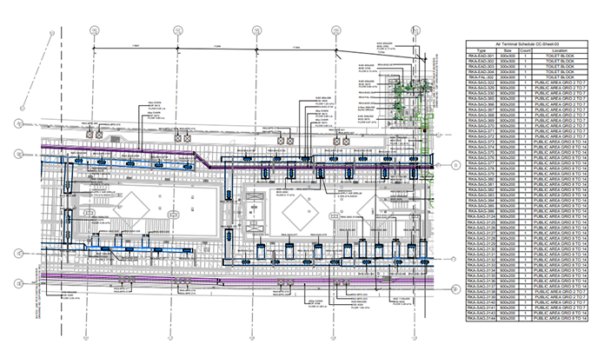The width and height of the screenshot is (604, 364).
Task: Select the Size column header
Action: [x=507, y=50]
